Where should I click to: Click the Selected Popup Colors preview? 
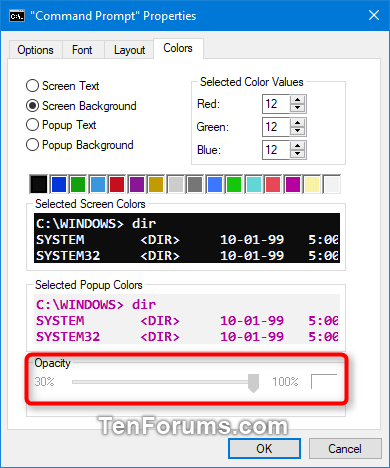click(187, 319)
